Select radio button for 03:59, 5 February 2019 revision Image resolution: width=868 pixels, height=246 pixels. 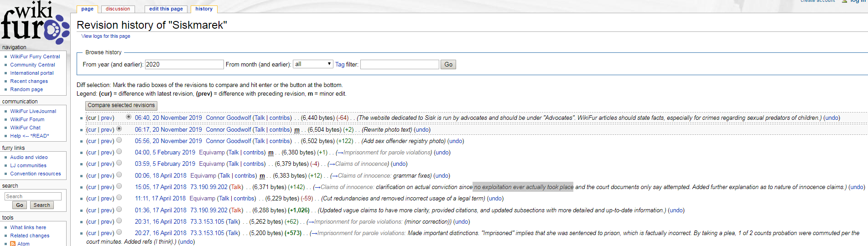119,163
